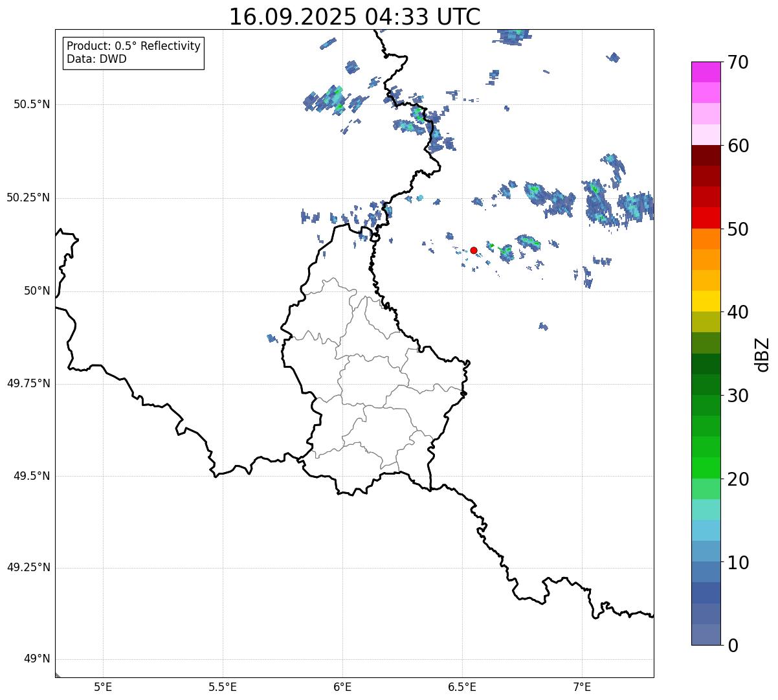Click the 5°E longitude tick label
Image resolution: width=778 pixels, height=700 pixels.
point(103,686)
